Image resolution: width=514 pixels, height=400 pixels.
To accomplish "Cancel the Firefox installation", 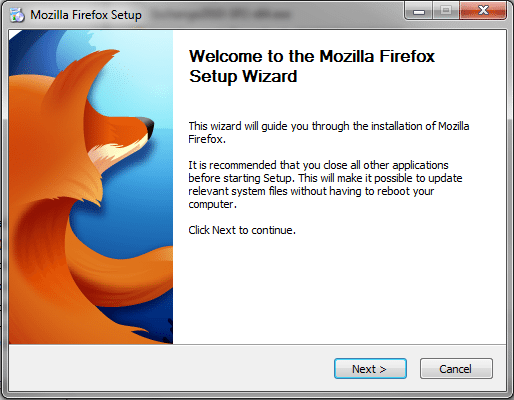I will click(456, 369).
